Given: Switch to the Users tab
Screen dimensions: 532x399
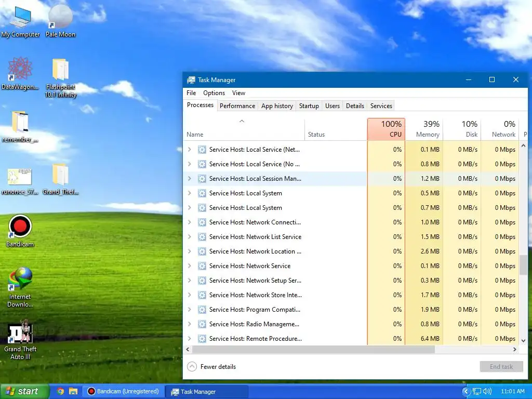Looking at the screenshot, I should click(332, 106).
